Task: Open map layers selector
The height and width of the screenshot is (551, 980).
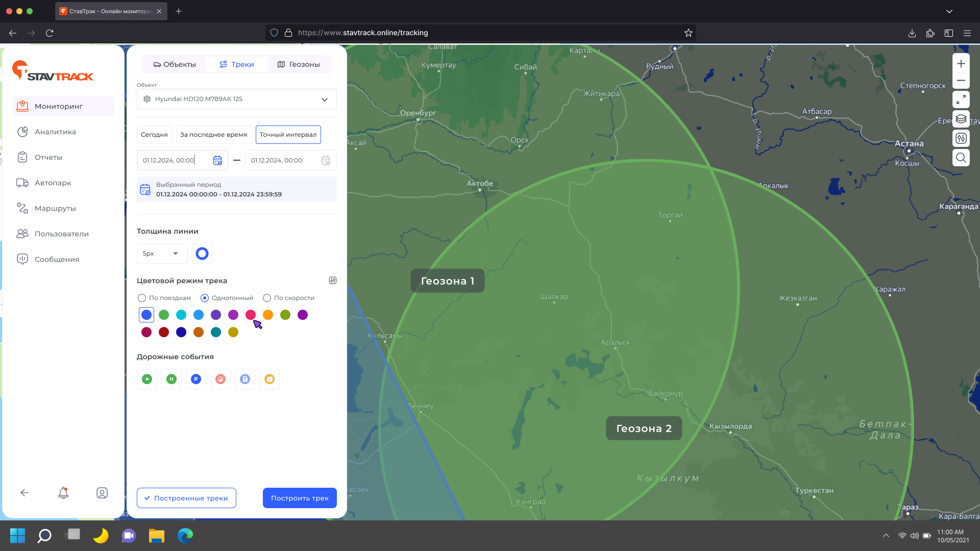Action: (961, 119)
